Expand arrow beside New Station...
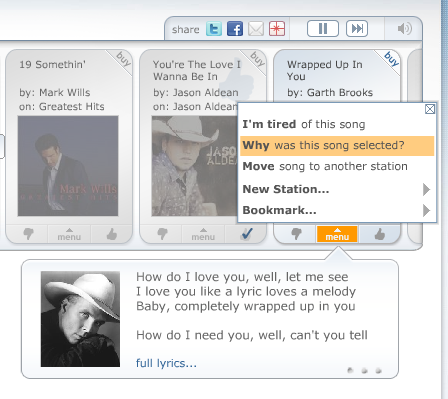This screenshot has width=448, height=399. click(x=426, y=189)
